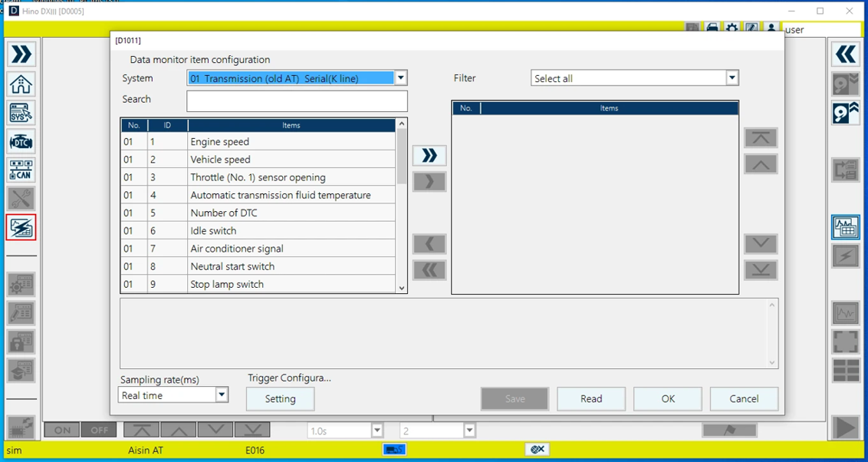This screenshot has width=868, height=462.
Task: Click the play triangle at bottom right
Action: point(845,428)
